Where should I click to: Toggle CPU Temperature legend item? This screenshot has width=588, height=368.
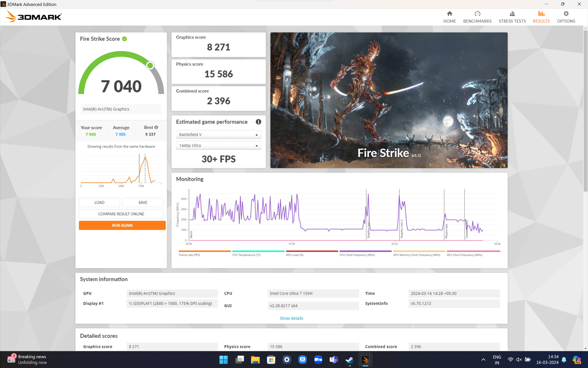258,253
